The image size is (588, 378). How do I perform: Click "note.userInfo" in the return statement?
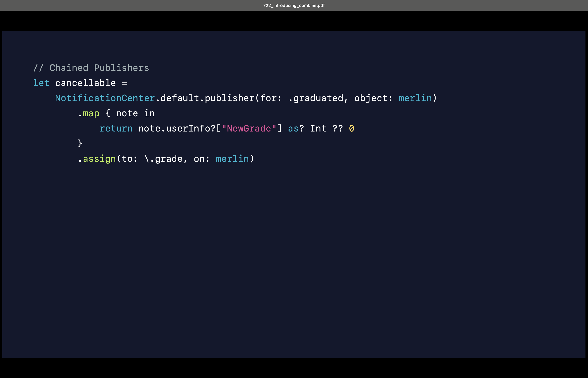click(x=174, y=129)
